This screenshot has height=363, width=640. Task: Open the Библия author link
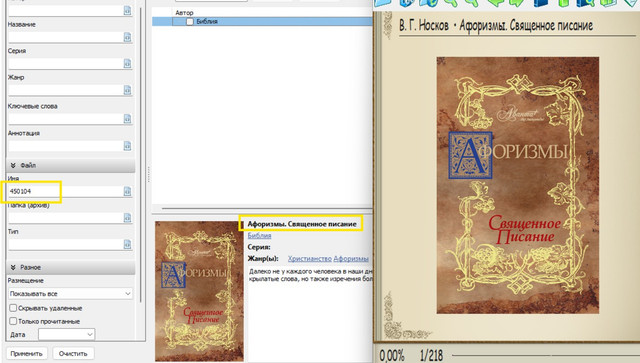point(260,236)
